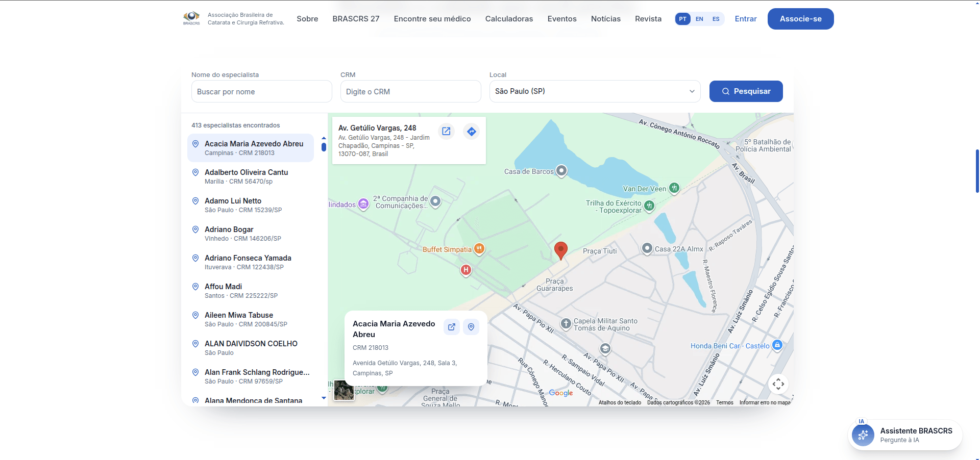Switch language to ES
The image size is (980, 460).
(x=716, y=19)
